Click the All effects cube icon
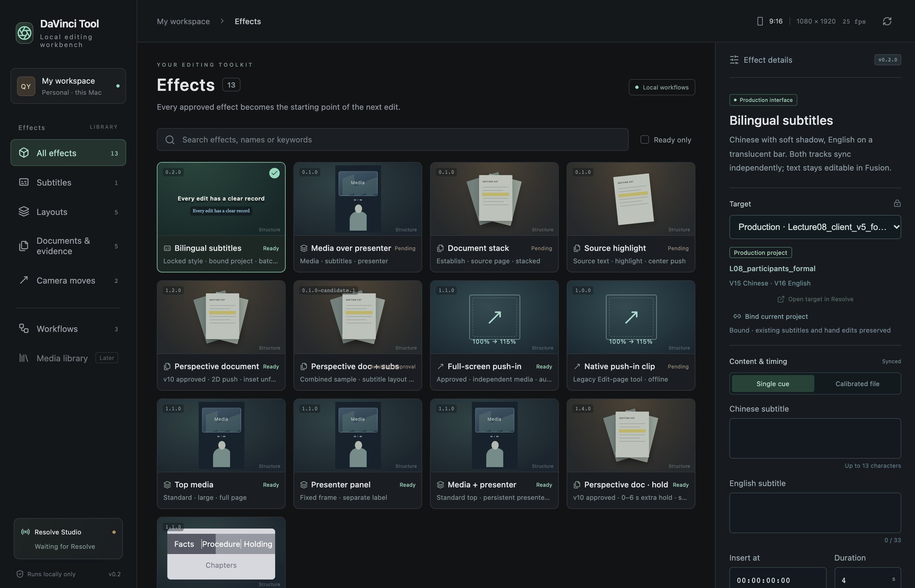Image resolution: width=915 pixels, height=588 pixels. tap(24, 153)
